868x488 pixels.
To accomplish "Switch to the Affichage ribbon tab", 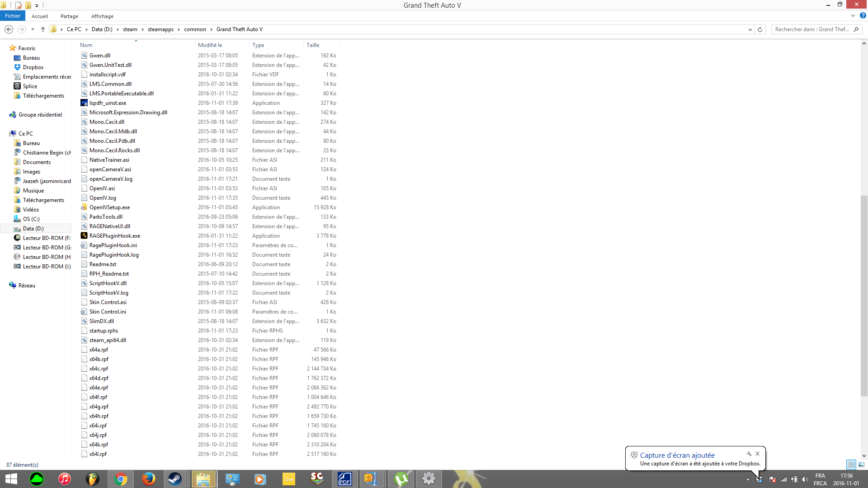I will 102,16.
